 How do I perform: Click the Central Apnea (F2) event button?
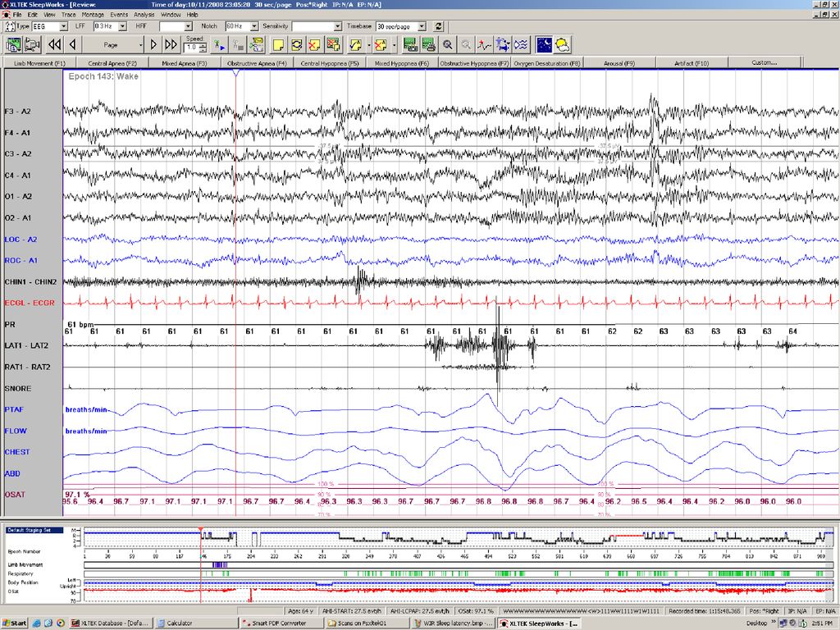pos(112,63)
